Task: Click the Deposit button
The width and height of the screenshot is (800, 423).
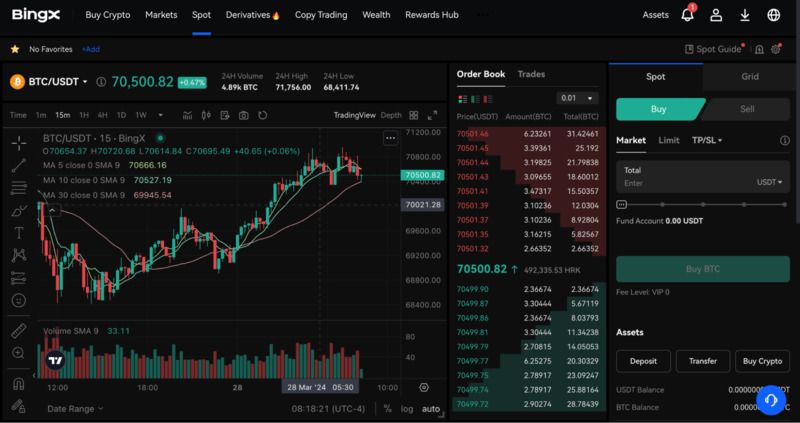Action: (643, 361)
